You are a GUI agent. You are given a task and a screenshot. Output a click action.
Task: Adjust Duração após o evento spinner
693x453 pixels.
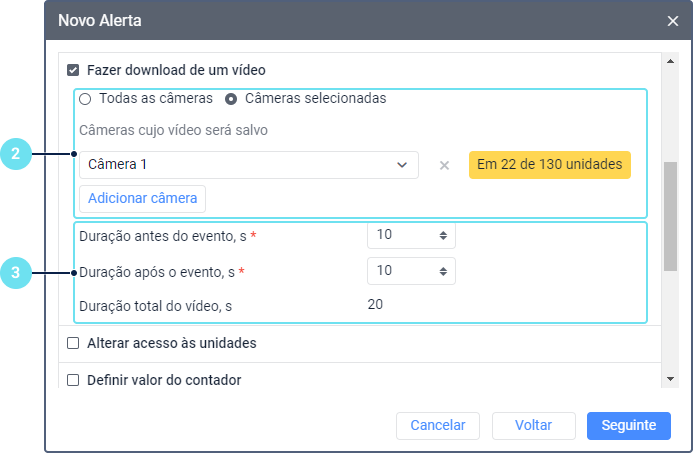tap(443, 271)
